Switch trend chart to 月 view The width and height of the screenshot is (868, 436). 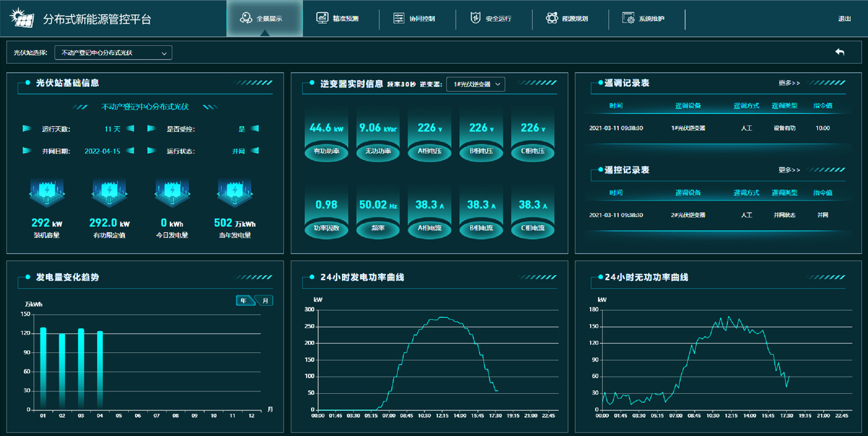(x=264, y=300)
